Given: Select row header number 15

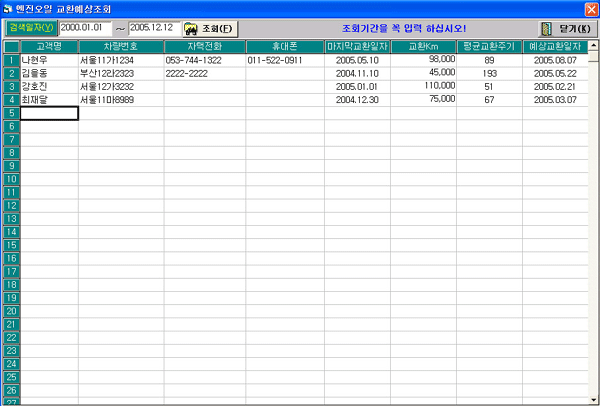Looking at the screenshot, I should (x=11, y=245).
